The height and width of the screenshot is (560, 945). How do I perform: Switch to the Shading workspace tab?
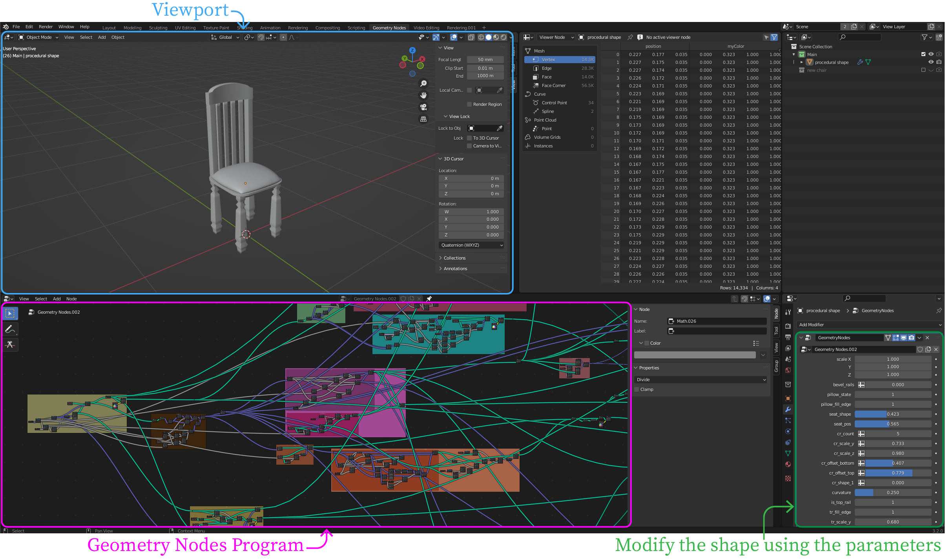coord(244,28)
